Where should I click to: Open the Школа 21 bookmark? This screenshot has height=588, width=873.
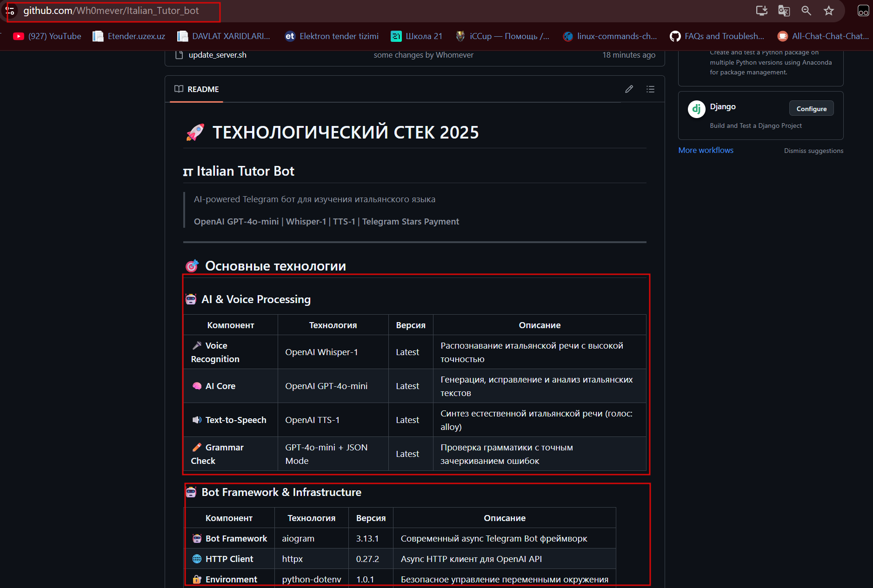click(416, 36)
